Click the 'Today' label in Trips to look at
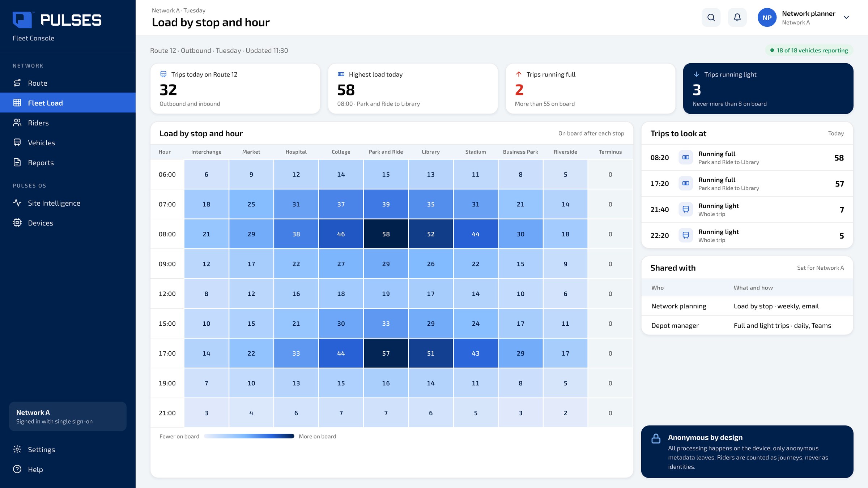 (x=836, y=133)
